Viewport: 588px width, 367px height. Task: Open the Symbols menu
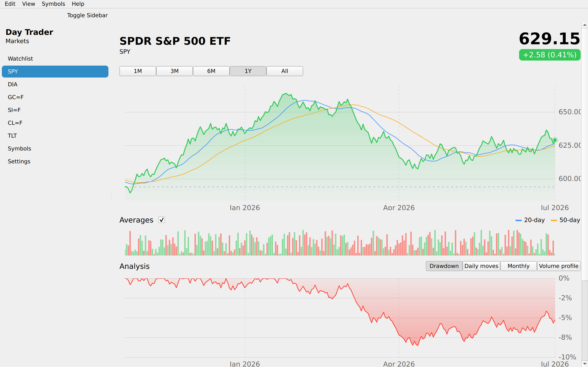[x=53, y=4]
